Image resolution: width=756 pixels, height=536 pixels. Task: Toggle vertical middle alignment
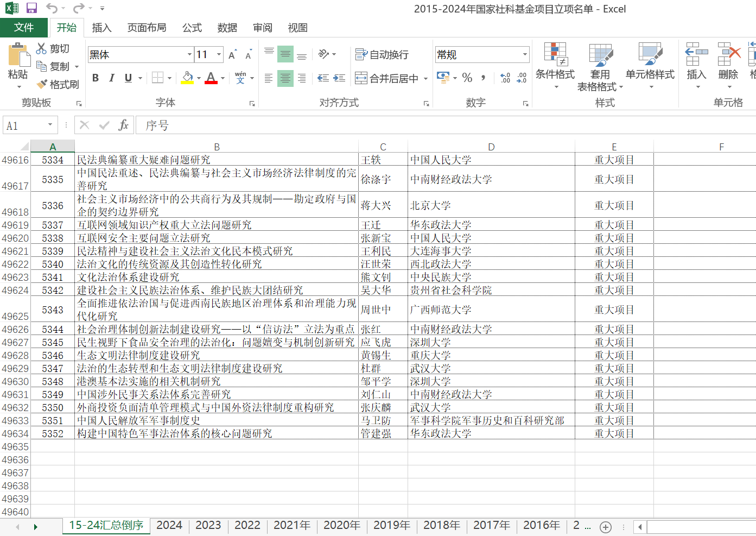pyautogui.click(x=285, y=54)
